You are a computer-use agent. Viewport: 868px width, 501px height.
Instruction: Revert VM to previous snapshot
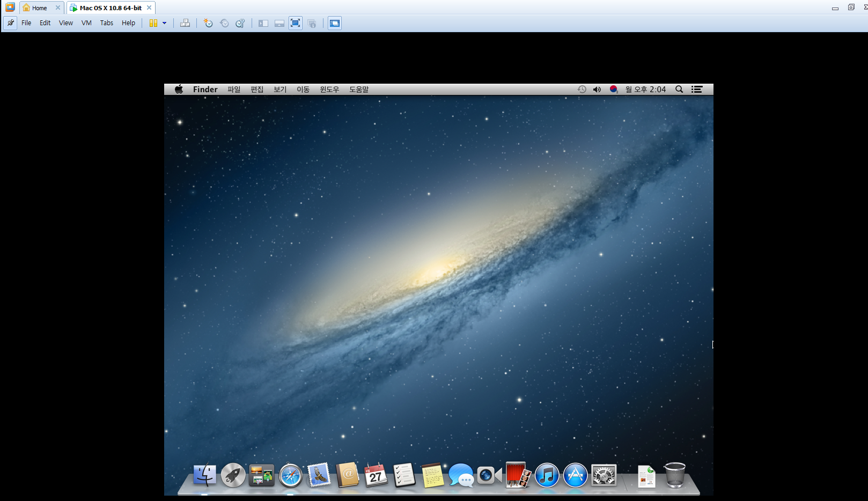click(x=224, y=23)
